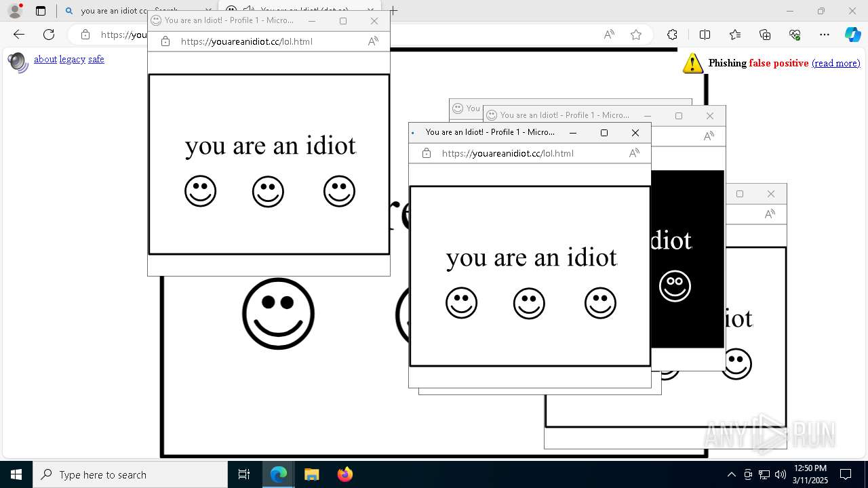Close the top-left popup window
The width and height of the screenshot is (868, 488).
click(x=374, y=21)
